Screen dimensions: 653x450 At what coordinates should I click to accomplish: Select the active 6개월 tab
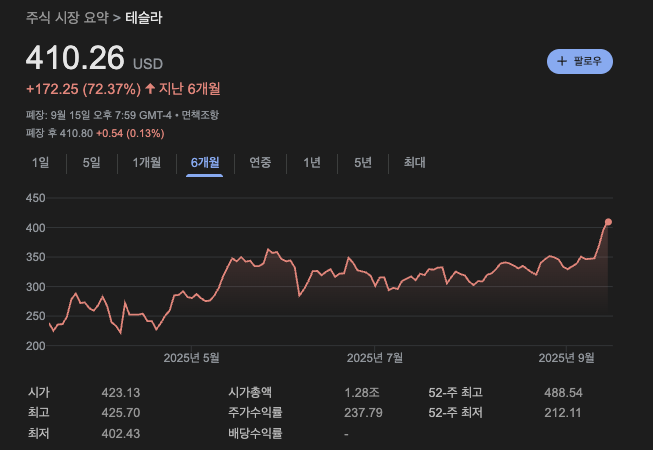(x=205, y=163)
